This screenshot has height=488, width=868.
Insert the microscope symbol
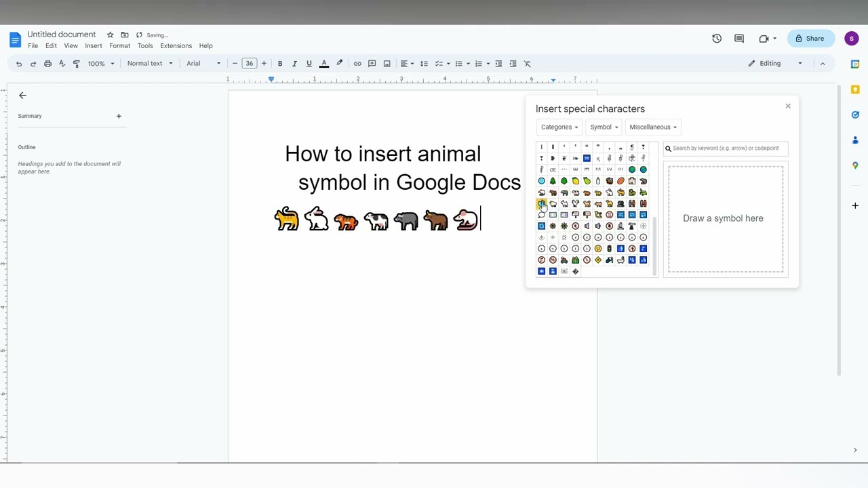tap(620, 226)
